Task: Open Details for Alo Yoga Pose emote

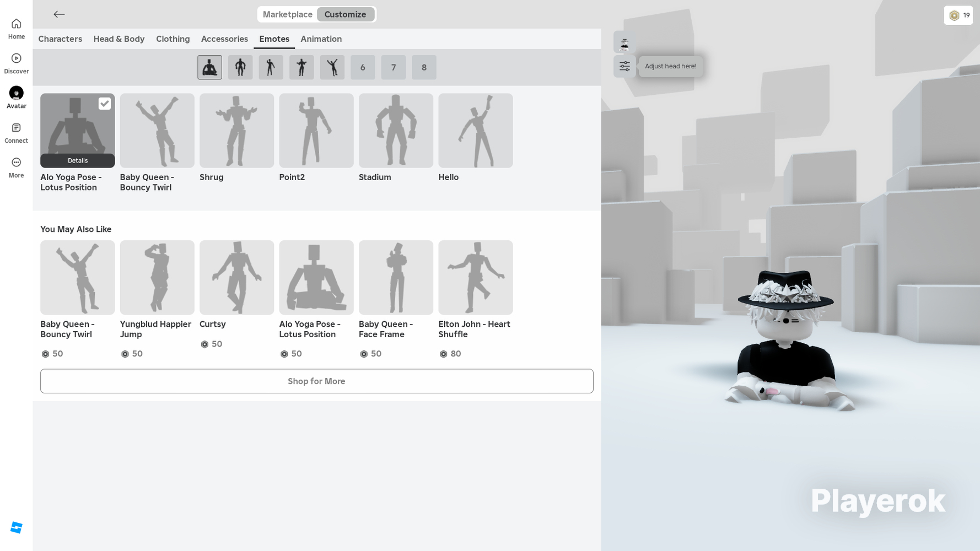Action: 78,160
